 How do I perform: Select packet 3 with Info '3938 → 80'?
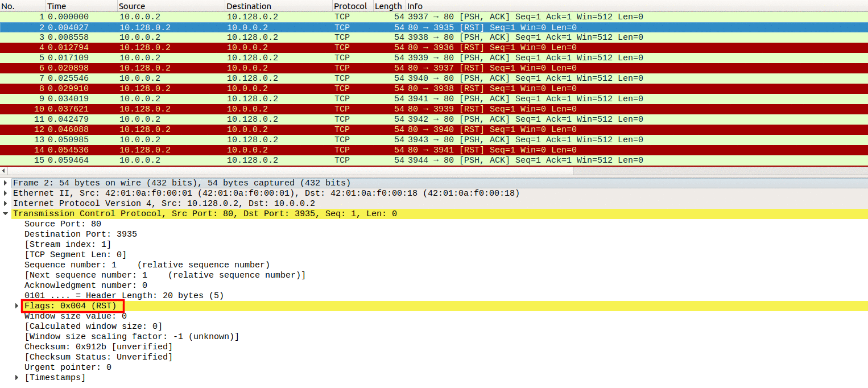(x=434, y=38)
